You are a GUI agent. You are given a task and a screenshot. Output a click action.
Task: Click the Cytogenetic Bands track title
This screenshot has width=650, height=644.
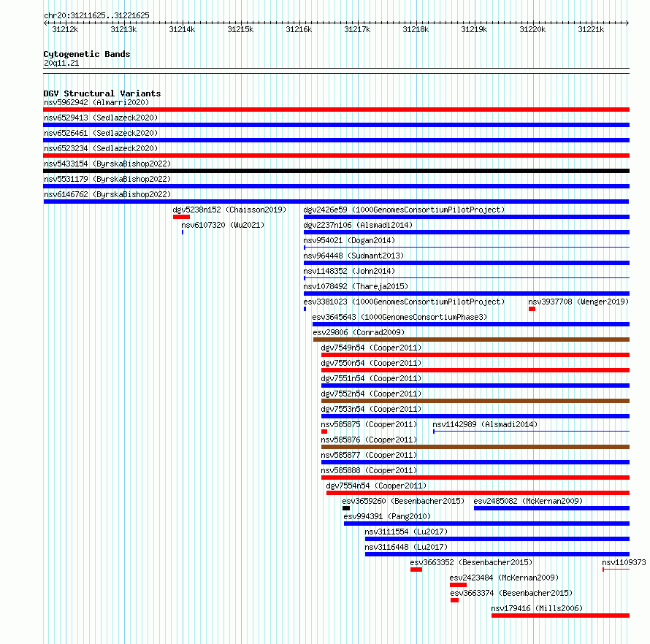[87, 54]
